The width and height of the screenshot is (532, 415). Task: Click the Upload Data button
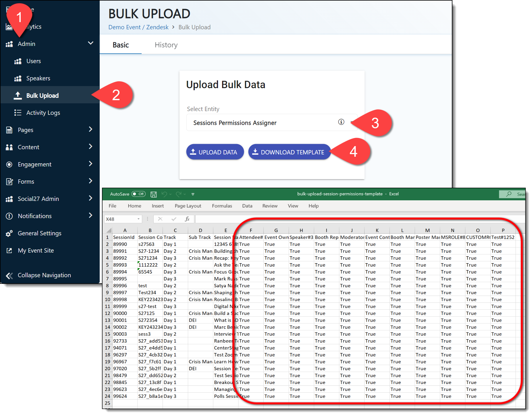pyautogui.click(x=215, y=152)
